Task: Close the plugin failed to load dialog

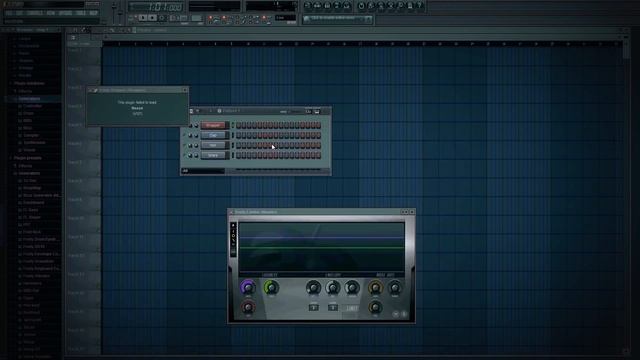Action: click(x=185, y=90)
